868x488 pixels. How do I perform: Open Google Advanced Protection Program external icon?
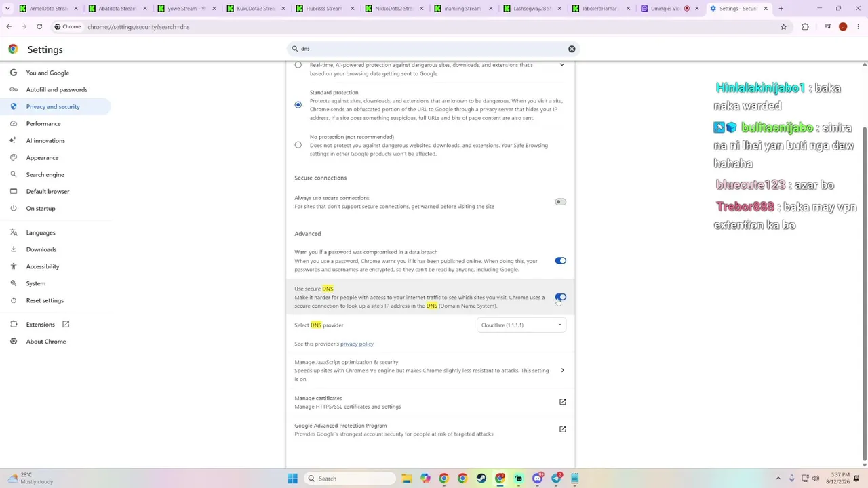[x=562, y=429]
